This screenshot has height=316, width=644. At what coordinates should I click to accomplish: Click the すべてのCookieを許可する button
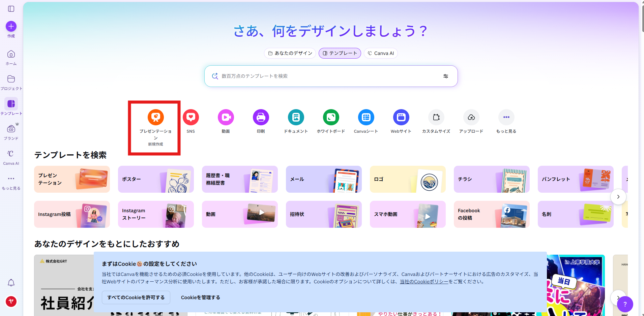[136, 297]
